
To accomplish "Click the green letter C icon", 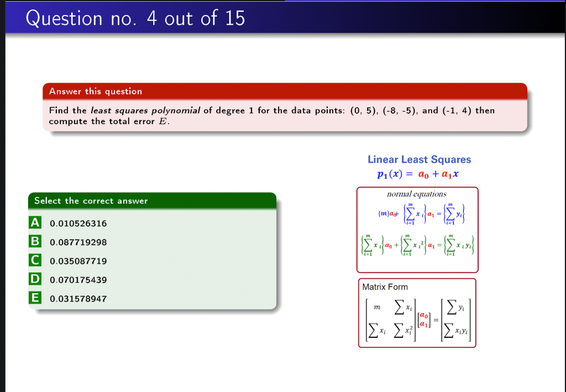I will [x=35, y=260].
